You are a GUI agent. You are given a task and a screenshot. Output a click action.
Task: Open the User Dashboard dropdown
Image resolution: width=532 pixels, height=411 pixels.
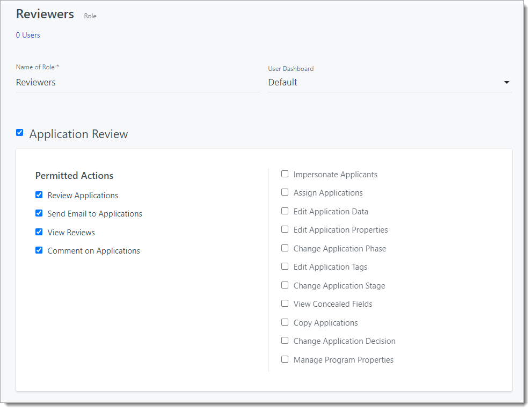(x=506, y=82)
